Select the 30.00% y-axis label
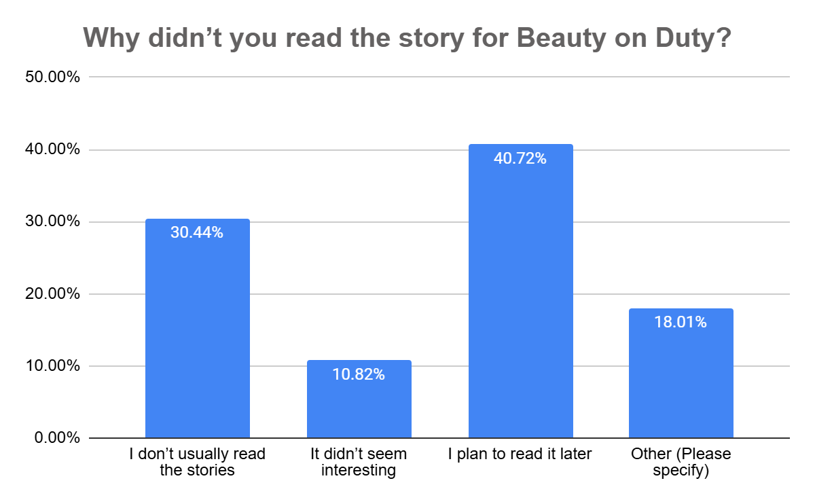 pyautogui.click(x=53, y=222)
